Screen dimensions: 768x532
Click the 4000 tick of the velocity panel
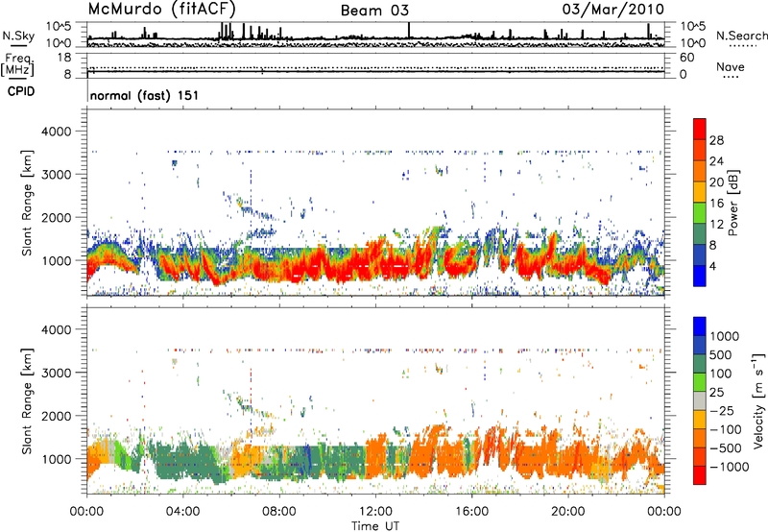click(x=57, y=329)
